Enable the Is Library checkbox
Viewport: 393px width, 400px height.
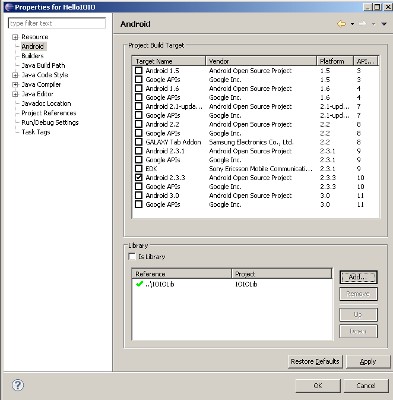132,256
